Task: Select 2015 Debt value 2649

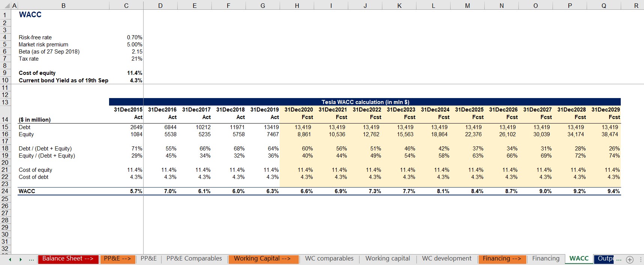Action: [136, 127]
